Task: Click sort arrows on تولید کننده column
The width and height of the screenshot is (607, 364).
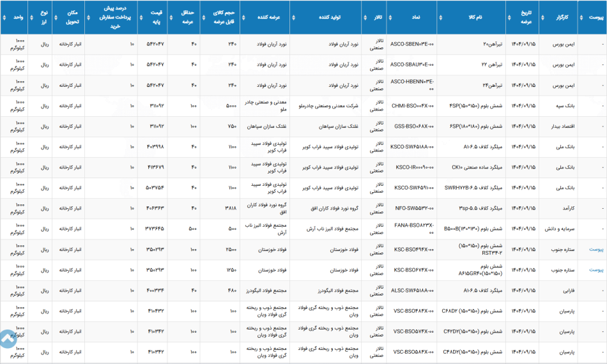Action: point(293,18)
